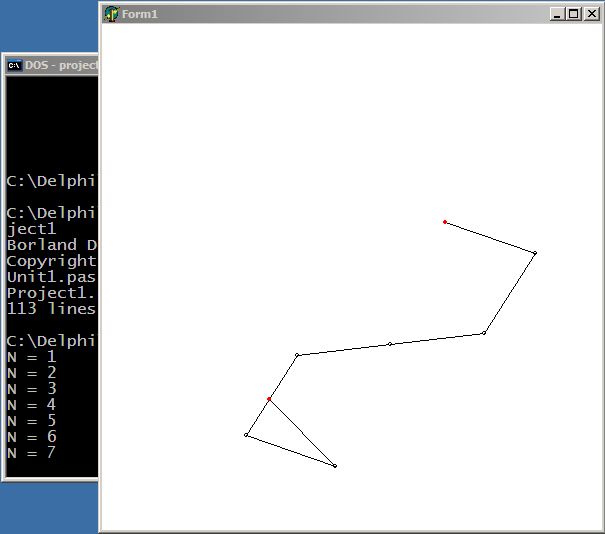Image resolution: width=605 pixels, height=534 pixels.
Task: Select the red node on the triangle's edge
Action: pos(269,399)
